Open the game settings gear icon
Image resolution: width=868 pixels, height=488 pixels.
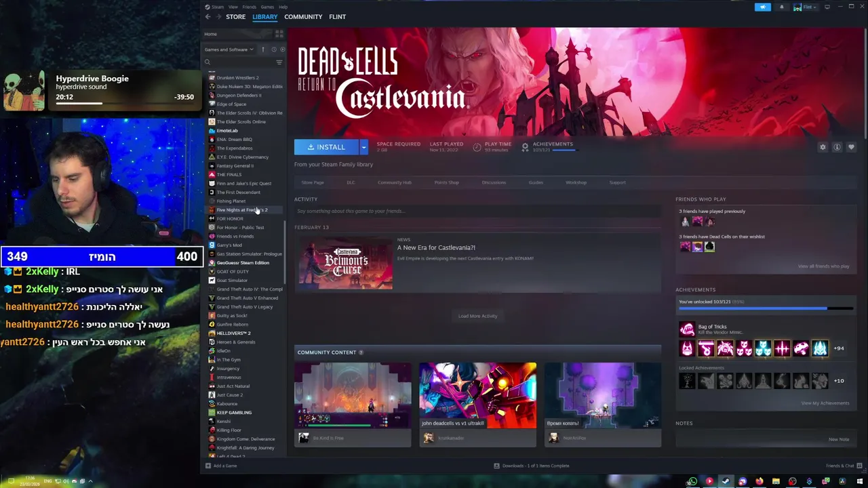point(823,147)
